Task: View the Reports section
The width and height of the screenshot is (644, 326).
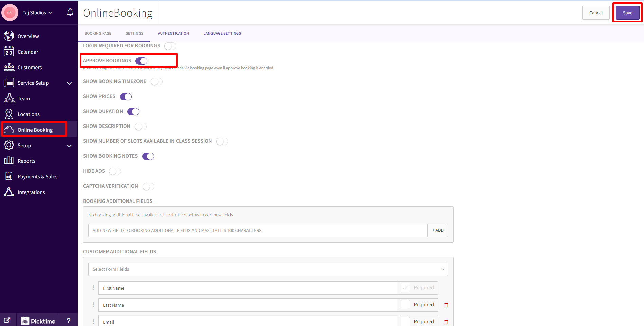Action: point(26,161)
